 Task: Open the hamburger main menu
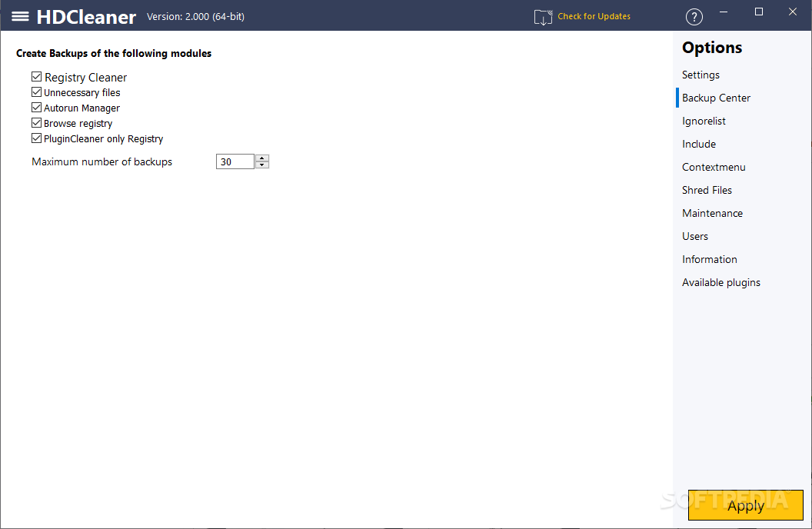pyautogui.click(x=20, y=17)
